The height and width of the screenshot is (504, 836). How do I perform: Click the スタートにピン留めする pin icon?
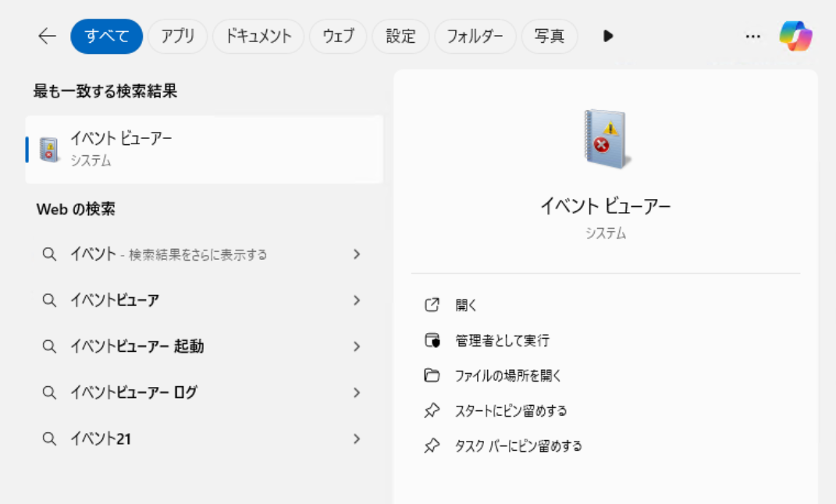click(432, 410)
